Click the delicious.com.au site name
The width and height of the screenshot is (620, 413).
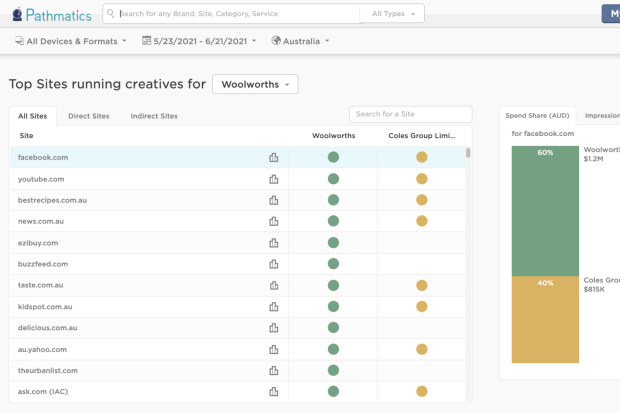(x=47, y=328)
